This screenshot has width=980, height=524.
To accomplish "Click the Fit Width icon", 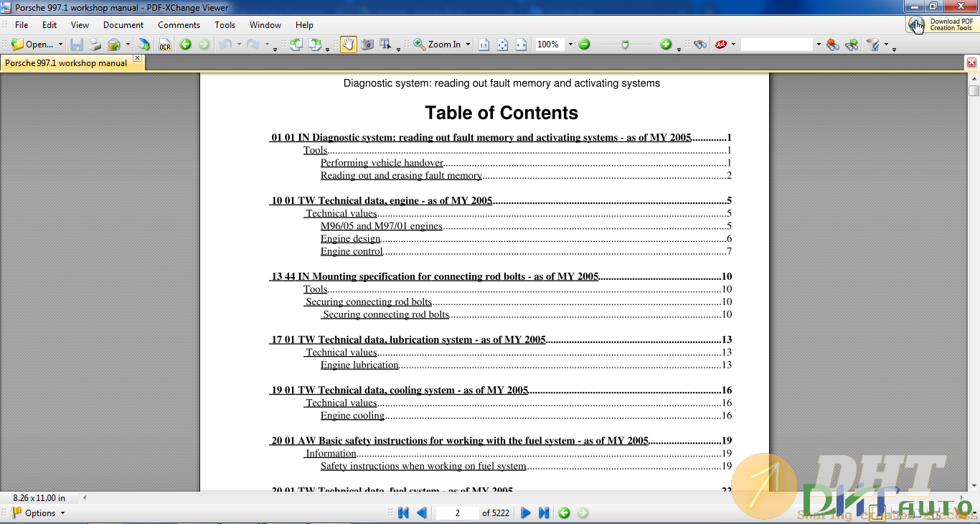I will (x=522, y=45).
